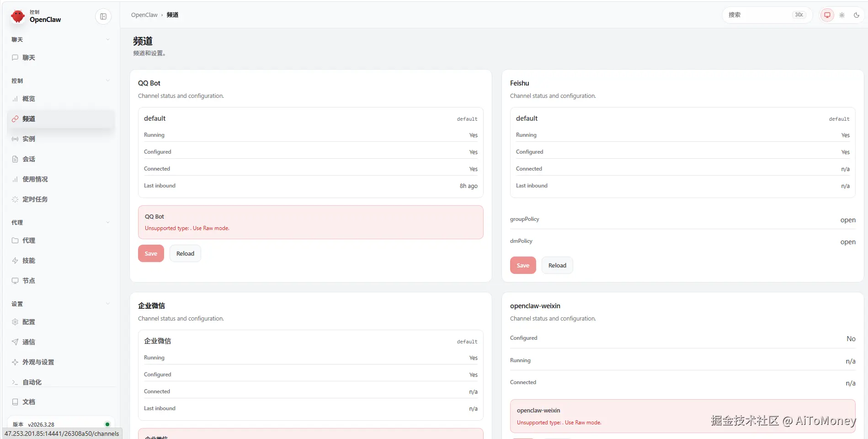
Task: Click Feishu groupPolicy value open
Action: coord(848,220)
